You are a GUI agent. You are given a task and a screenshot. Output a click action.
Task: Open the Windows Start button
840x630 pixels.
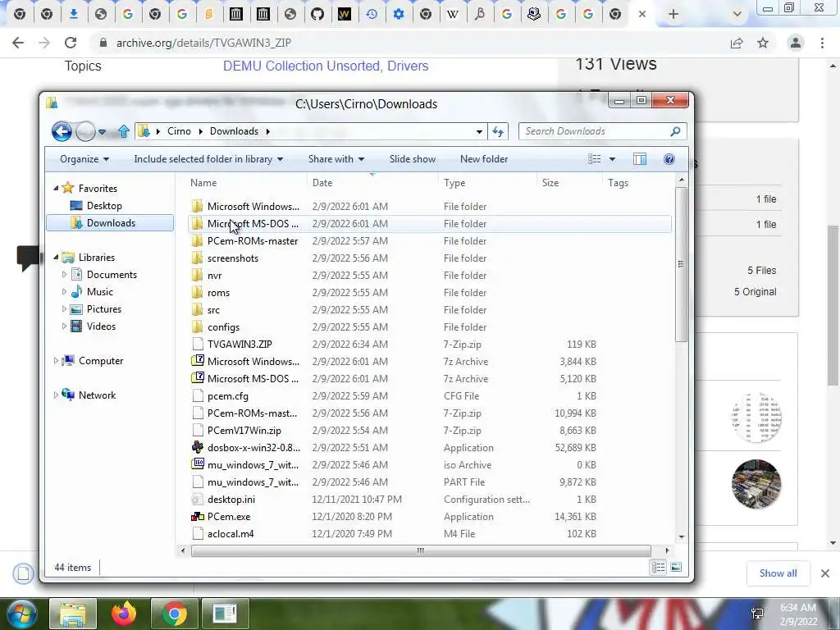click(x=21, y=614)
